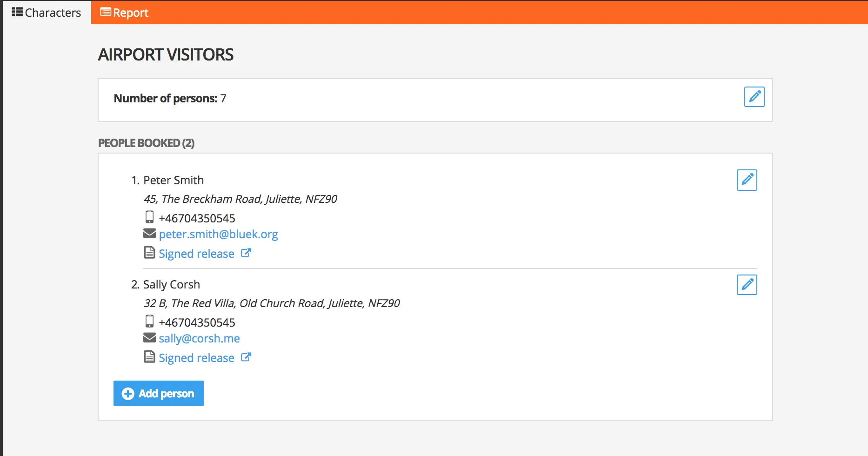868x456 pixels.
Task: Click the external link icon on Sally's signed release
Action: click(246, 357)
